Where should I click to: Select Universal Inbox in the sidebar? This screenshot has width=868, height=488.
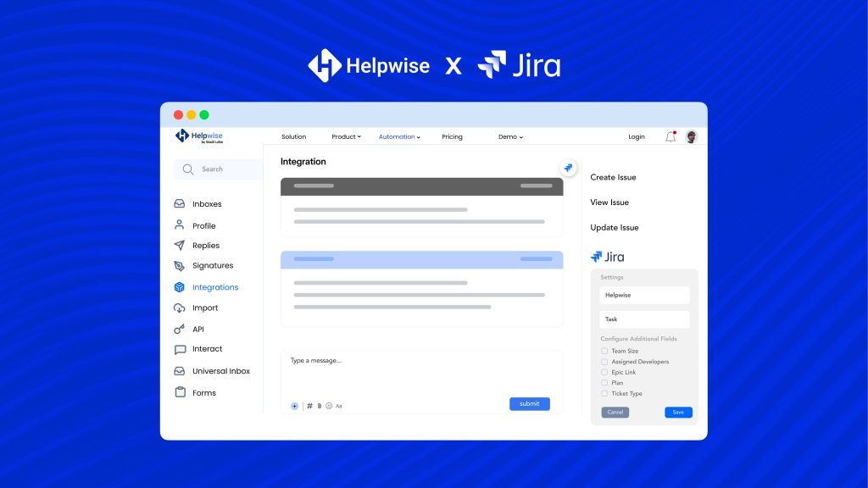click(x=221, y=371)
